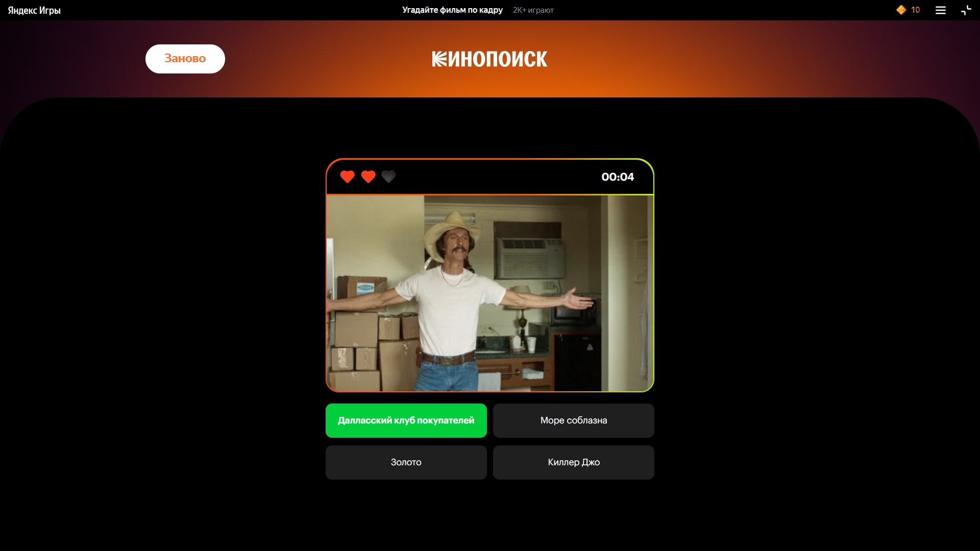Select answer Далласский клуб покупателей
The image size is (980, 551).
point(406,420)
